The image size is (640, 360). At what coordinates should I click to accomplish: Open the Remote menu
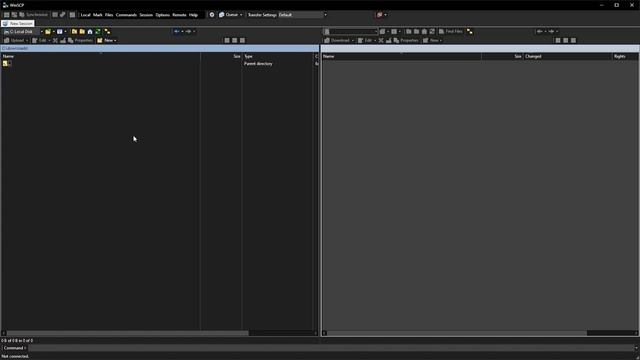tap(179, 15)
